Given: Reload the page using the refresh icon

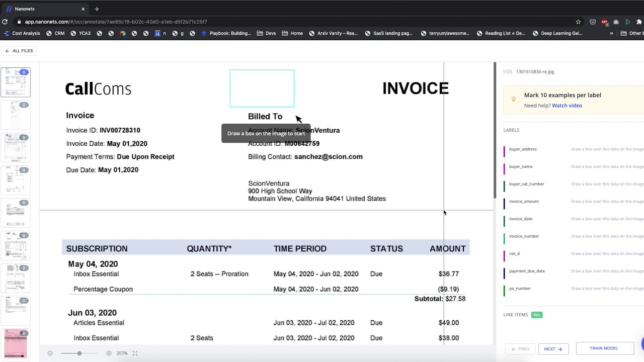Looking at the screenshot, I should (5, 22).
